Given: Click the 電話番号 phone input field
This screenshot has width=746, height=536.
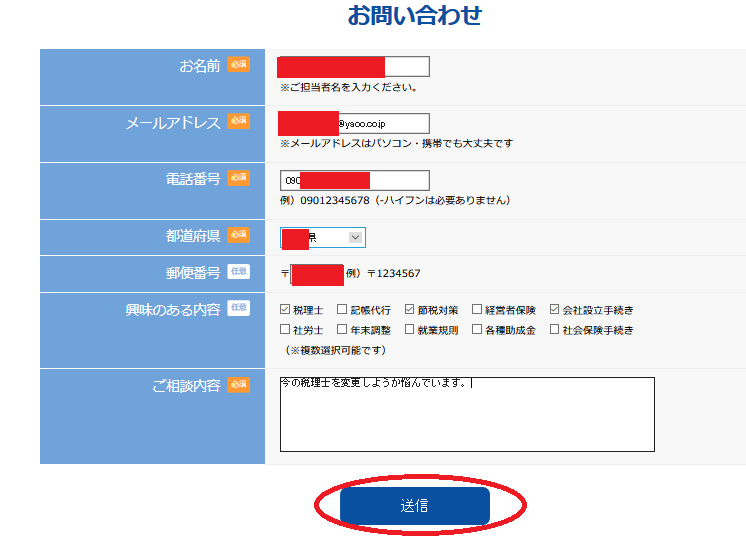Looking at the screenshot, I should (354, 180).
